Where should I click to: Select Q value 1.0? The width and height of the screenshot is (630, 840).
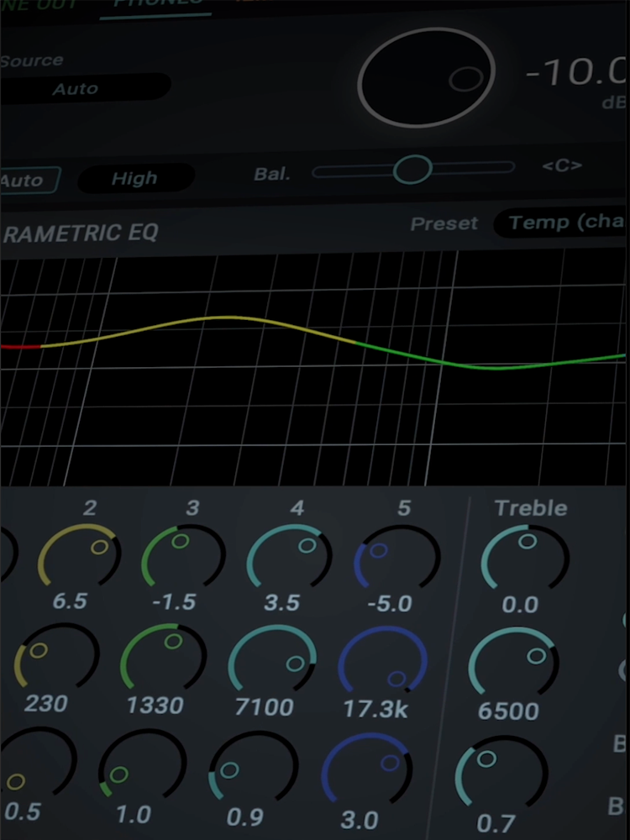[x=133, y=815]
